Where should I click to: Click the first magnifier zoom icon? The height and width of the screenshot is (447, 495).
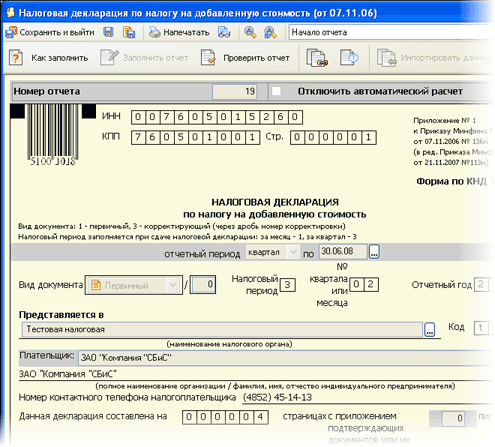click(x=250, y=32)
